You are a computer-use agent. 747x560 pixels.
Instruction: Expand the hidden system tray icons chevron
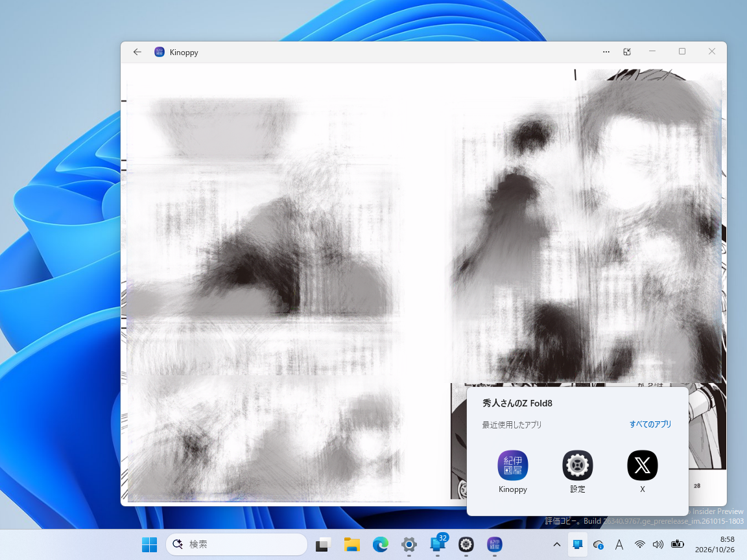[x=556, y=544]
